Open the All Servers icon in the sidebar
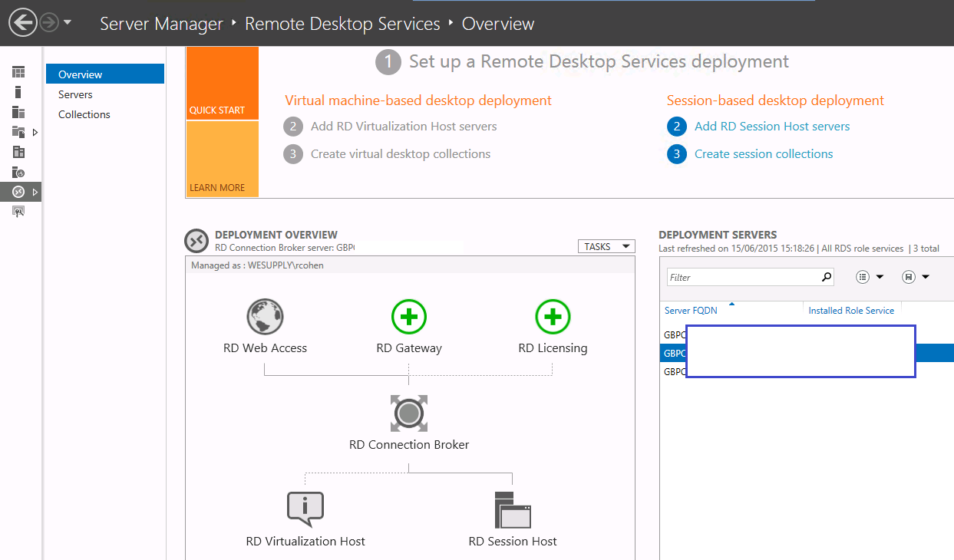Image resolution: width=954 pixels, height=560 pixels. click(x=18, y=112)
